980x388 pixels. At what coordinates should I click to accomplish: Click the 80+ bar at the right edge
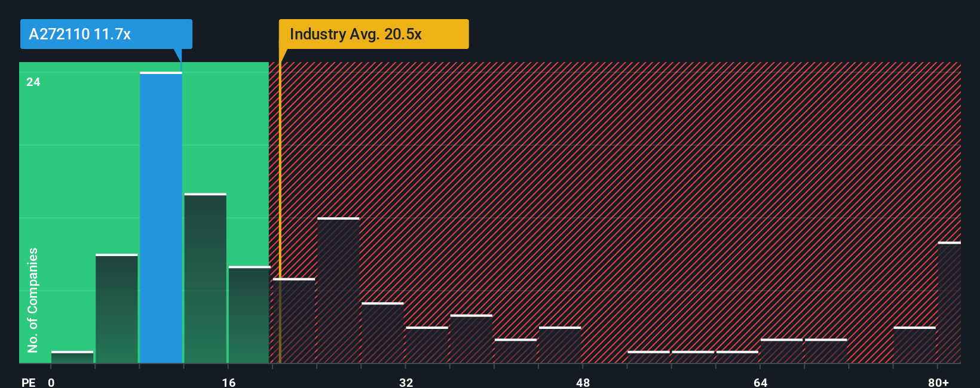950,303
